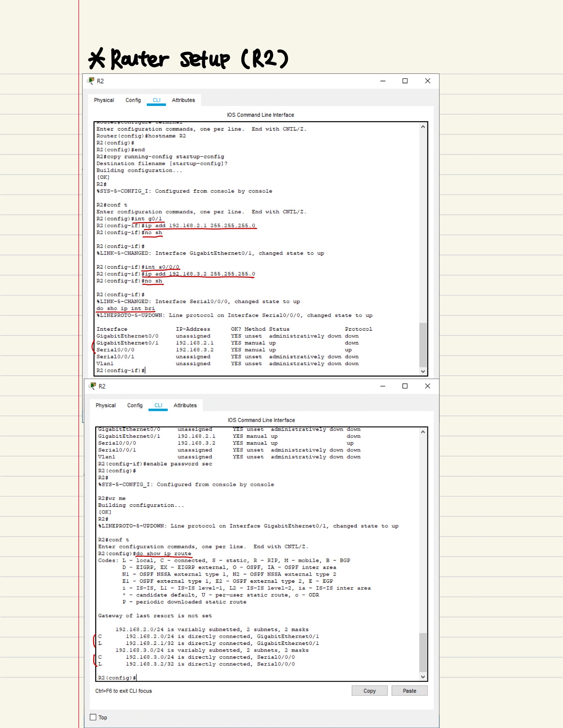This screenshot has height=728, width=563.
Task: Click Serial0/0/0 row in lower interface table
Action: click(x=226, y=443)
